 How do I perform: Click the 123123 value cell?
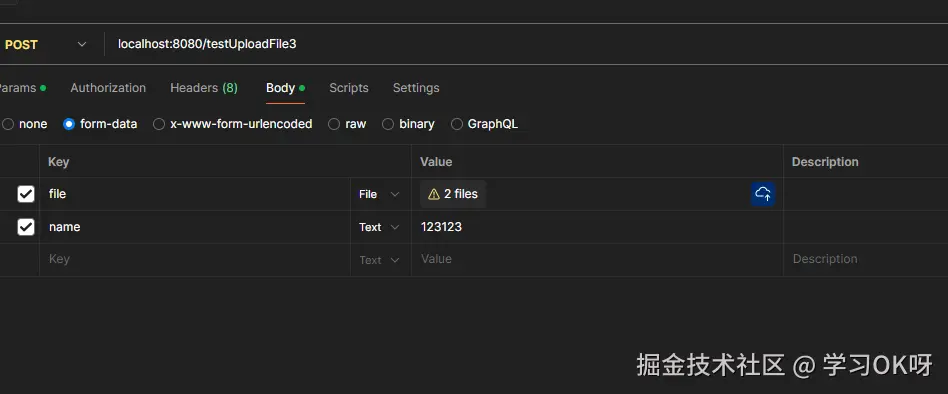597,227
